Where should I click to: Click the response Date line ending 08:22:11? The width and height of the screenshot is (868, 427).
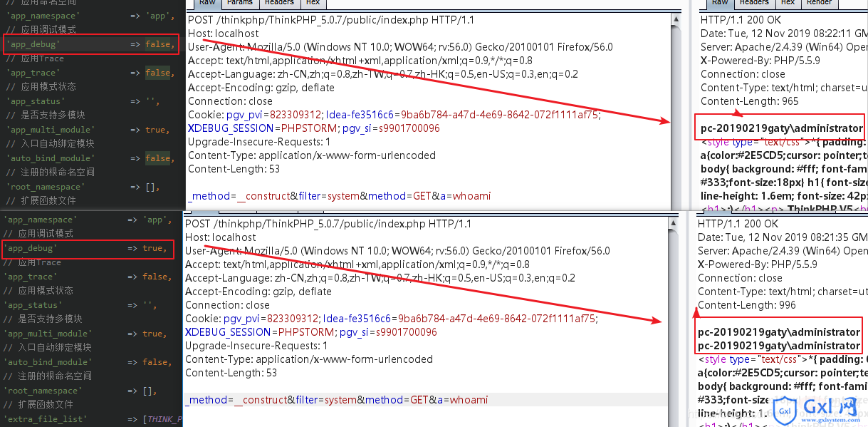coord(784,34)
